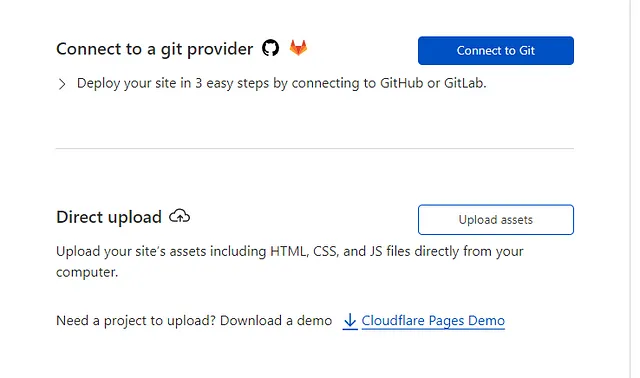Image resolution: width=640 pixels, height=378 pixels.
Task: Click the 'Need a project to upload?' text
Action: coord(136,321)
